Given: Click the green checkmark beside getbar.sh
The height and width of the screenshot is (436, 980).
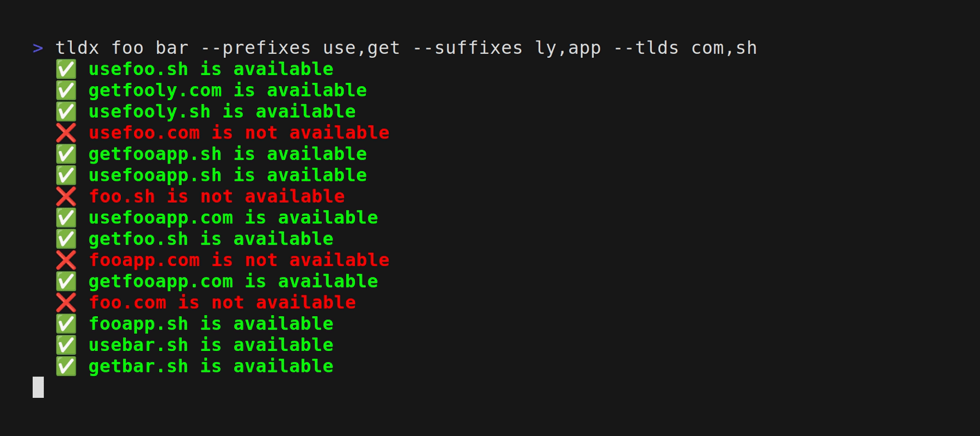Looking at the screenshot, I should click(x=66, y=367).
